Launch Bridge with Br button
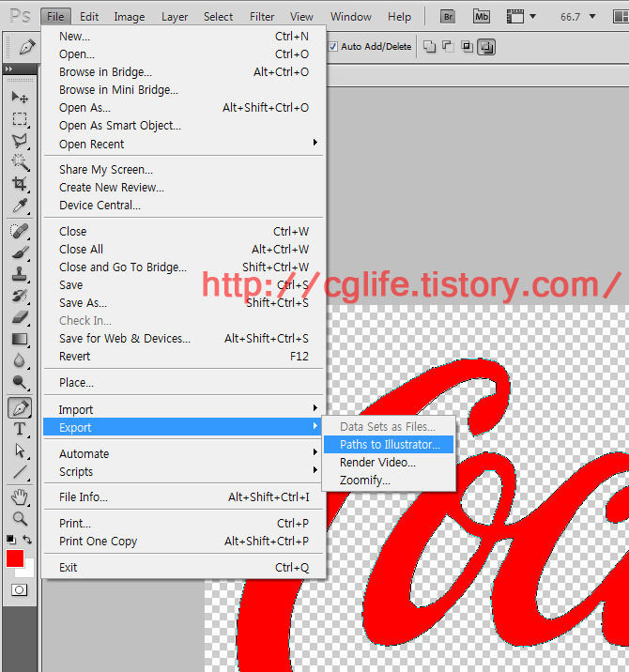The image size is (629, 672). coord(448,17)
